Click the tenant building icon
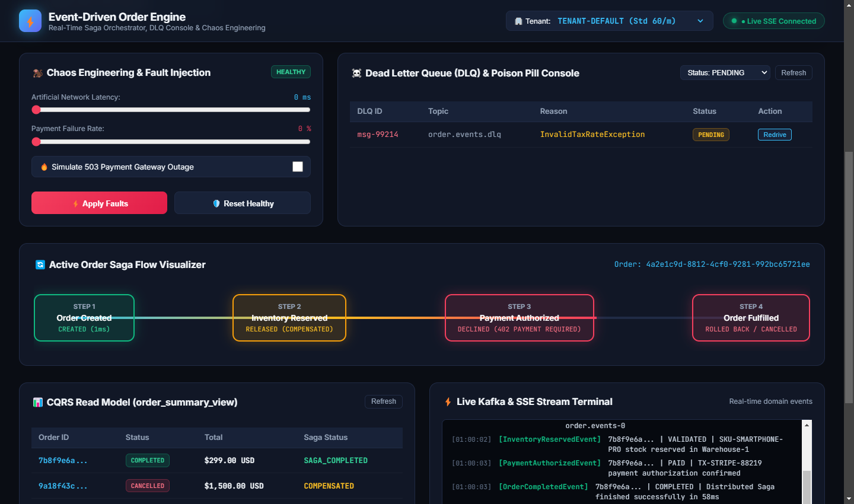Screen dimensions: 854x504 [519, 21]
